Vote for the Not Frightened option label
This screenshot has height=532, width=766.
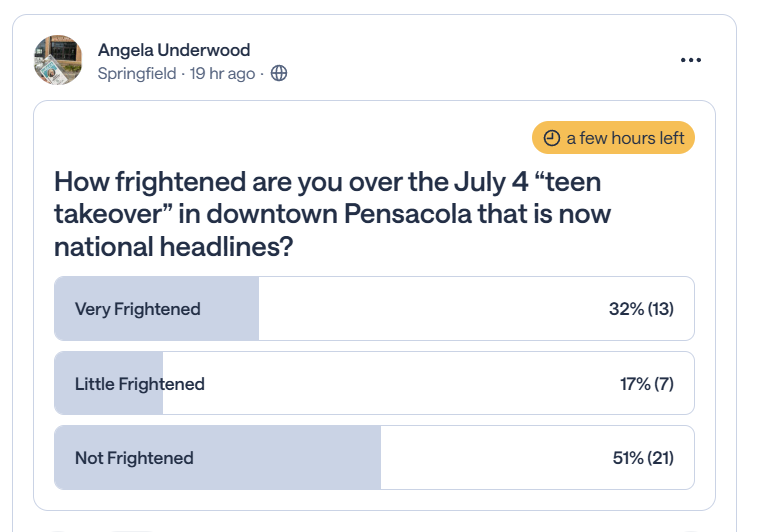pos(134,458)
